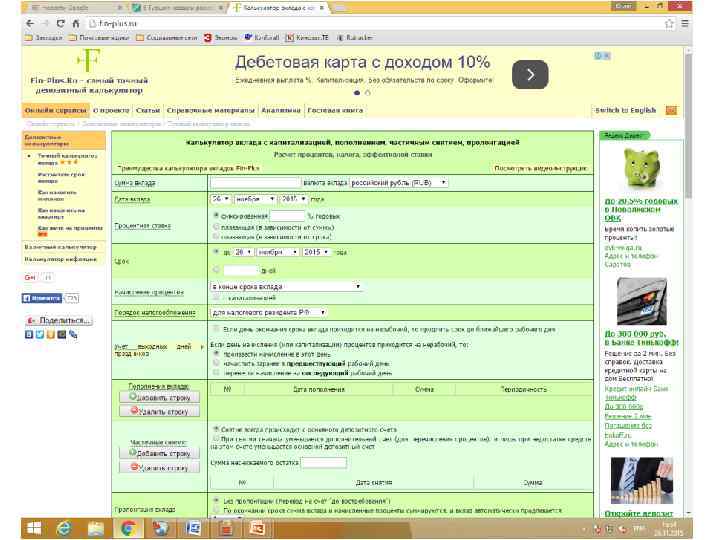The image size is (720, 540).
Task: Open File Explorer from the taskbar
Action: click(96, 529)
